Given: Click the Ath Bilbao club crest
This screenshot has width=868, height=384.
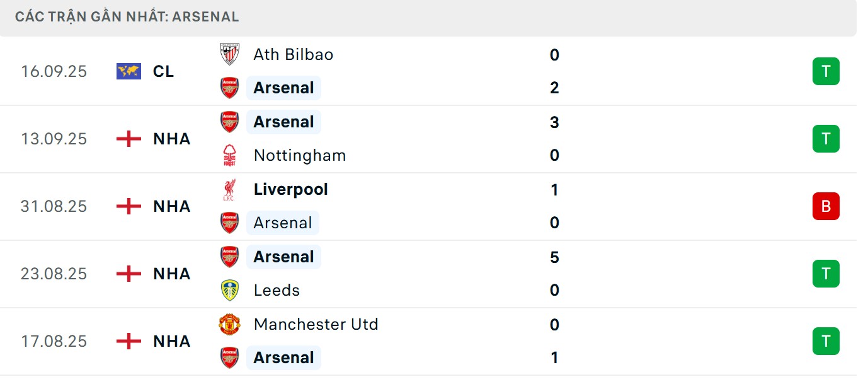Looking at the screenshot, I should (229, 54).
